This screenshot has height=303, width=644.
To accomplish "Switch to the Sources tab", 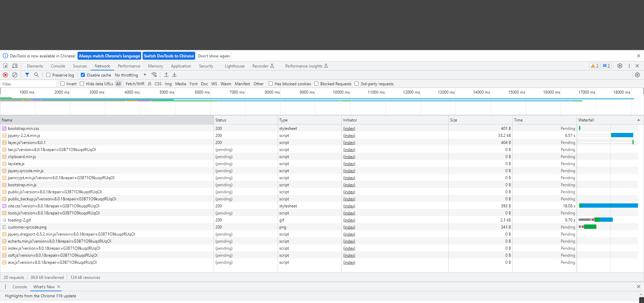I will coord(80,66).
